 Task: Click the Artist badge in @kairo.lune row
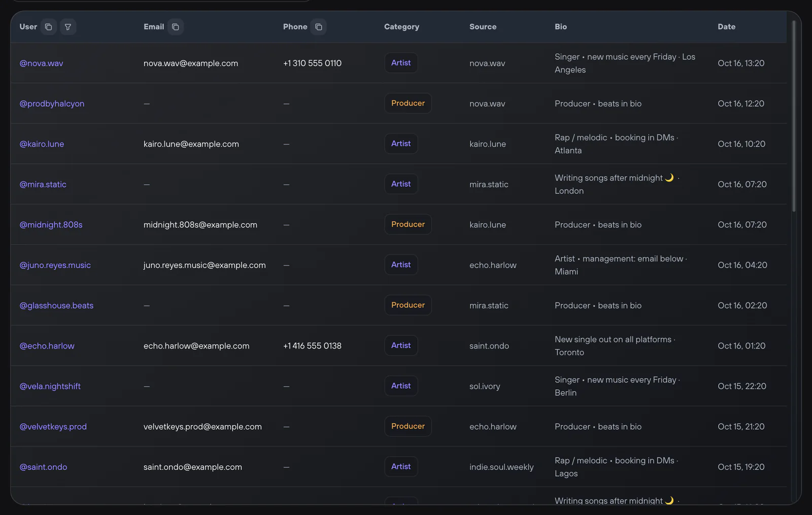[401, 144]
